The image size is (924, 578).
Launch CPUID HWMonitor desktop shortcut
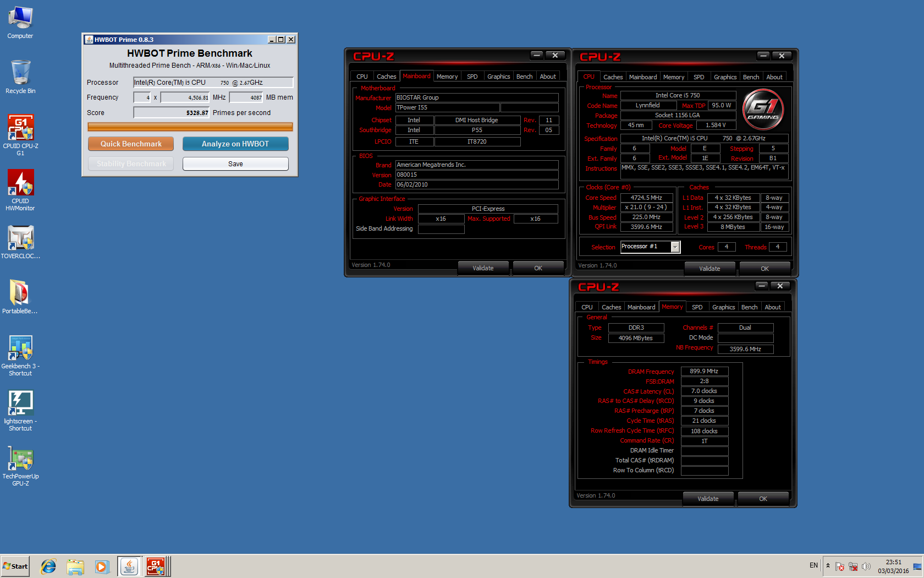tap(20, 190)
